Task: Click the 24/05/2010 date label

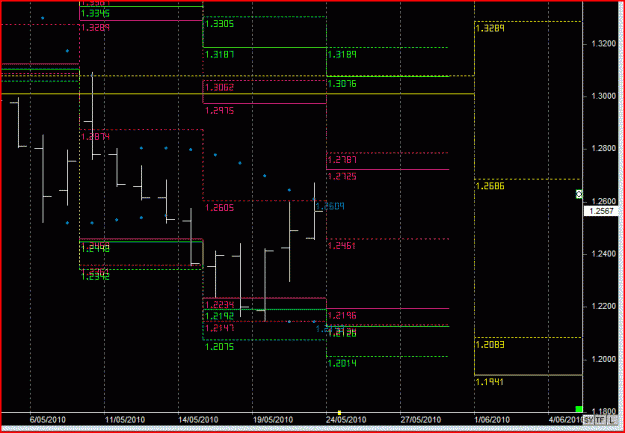Action: pyautogui.click(x=346, y=420)
